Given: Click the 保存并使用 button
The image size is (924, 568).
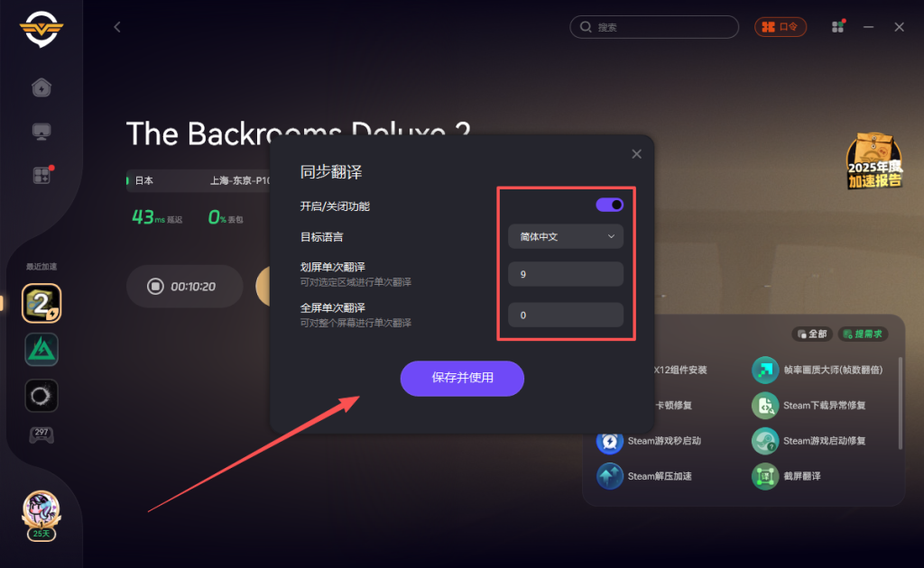Looking at the screenshot, I should pyautogui.click(x=462, y=378).
